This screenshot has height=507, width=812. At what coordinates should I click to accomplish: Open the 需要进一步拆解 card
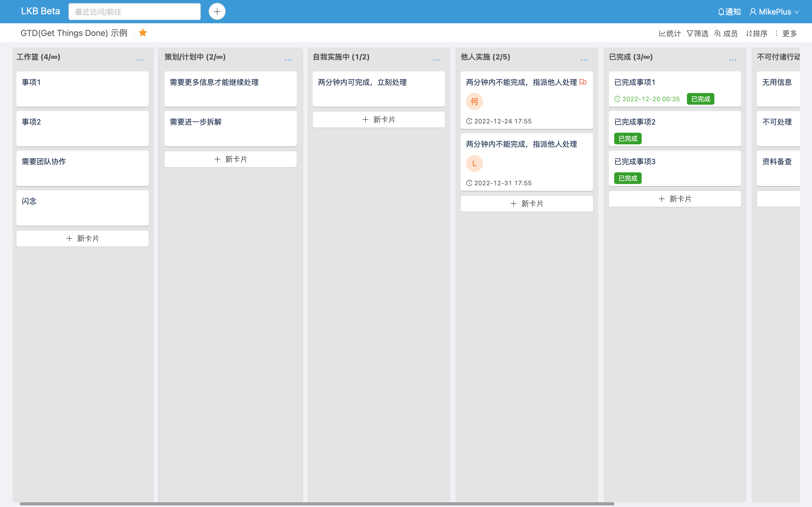pyautogui.click(x=231, y=128)
